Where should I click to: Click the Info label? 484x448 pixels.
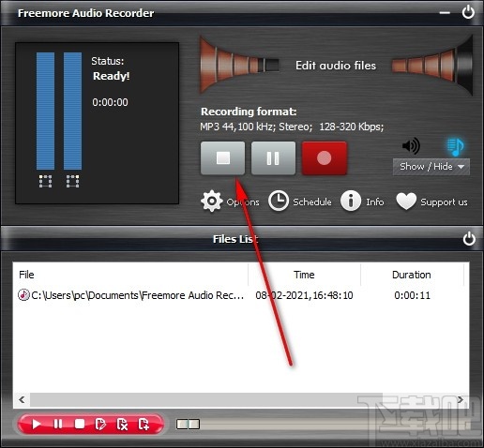[375, 202]
